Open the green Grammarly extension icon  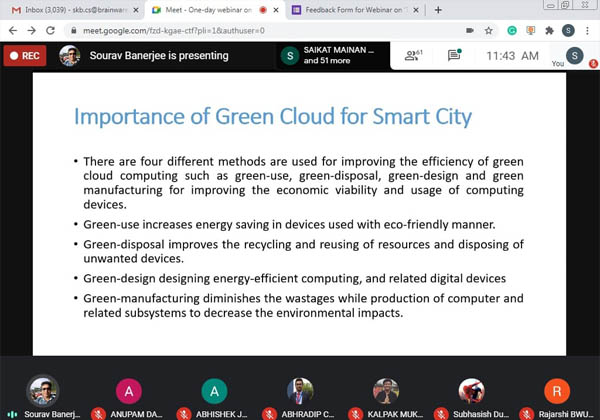click(512, 31)
